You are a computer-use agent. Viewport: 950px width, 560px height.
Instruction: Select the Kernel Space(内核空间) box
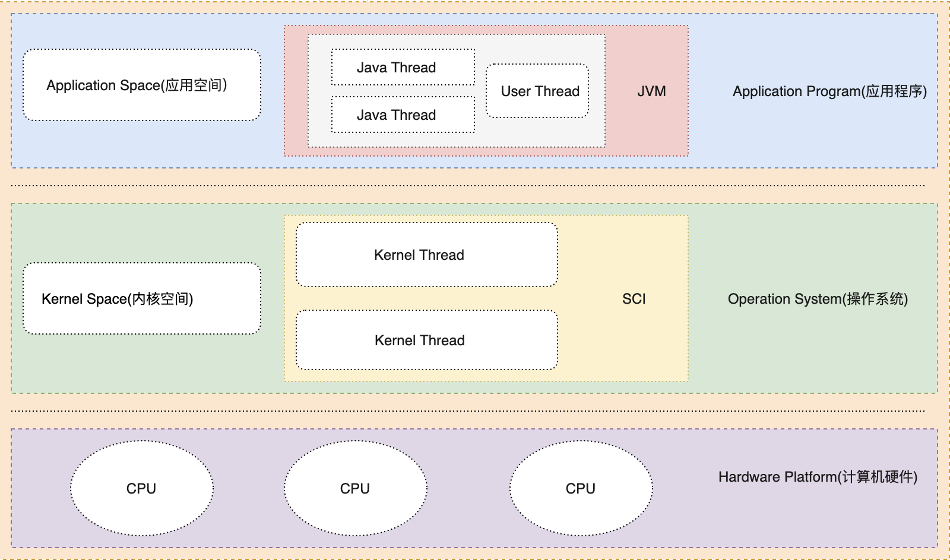[142, 298]
